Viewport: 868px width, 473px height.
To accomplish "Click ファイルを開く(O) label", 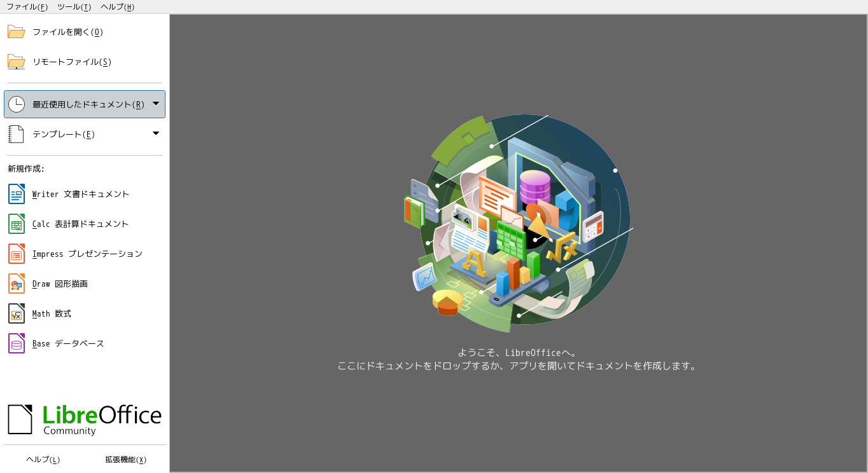I will tap(67, 32).
